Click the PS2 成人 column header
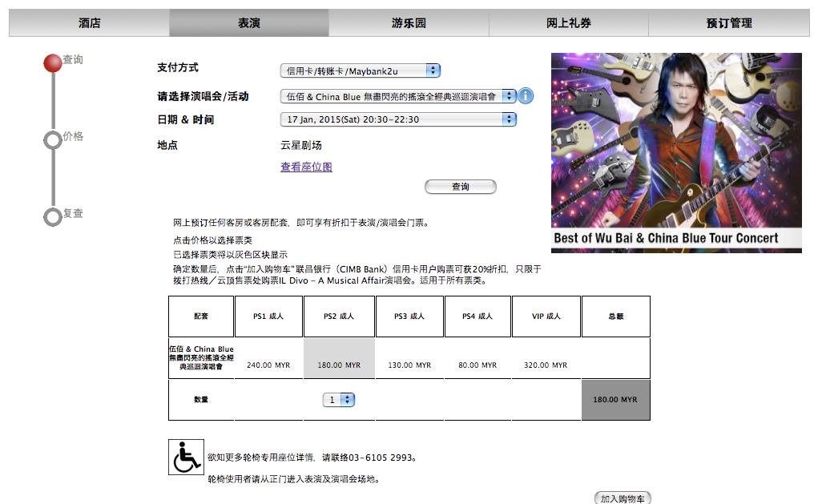The width and height of the screenshot is (822, 504). click(x=339, y=317)
